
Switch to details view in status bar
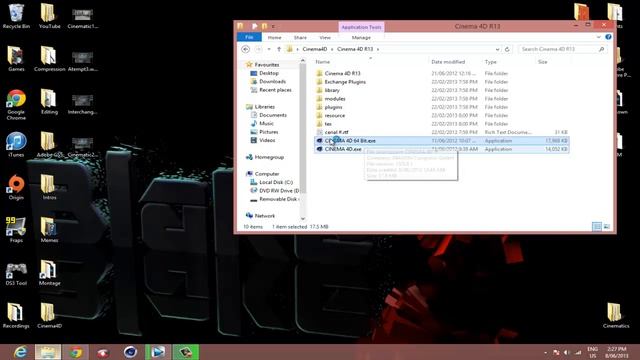click(597, 227)
